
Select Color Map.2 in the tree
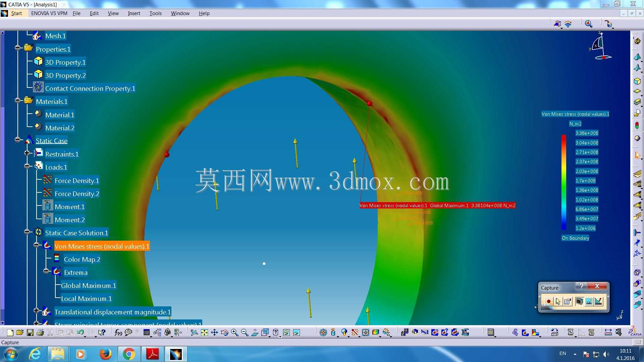(x=82, y=259)
